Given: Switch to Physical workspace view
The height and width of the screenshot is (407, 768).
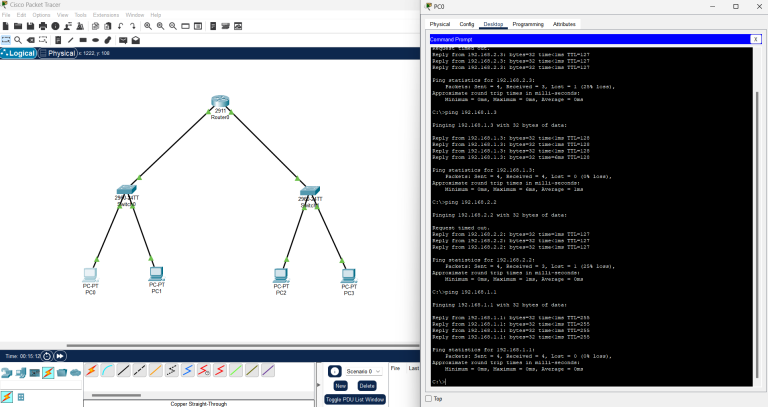Looking at the screenshot, I should click(58, 53).
